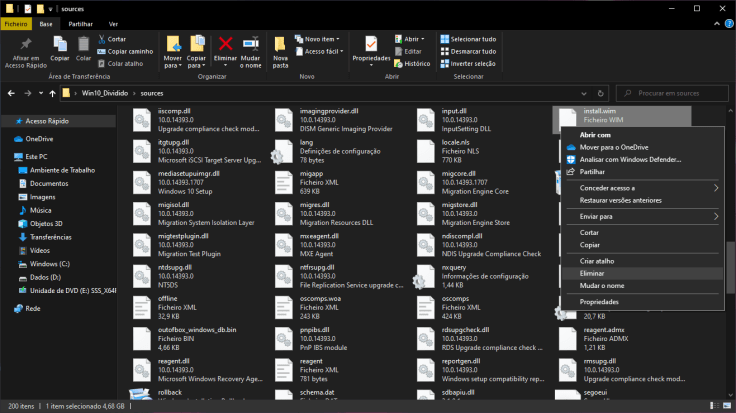Expand the Conceder acesso a submenu

[x=648, y=188]
